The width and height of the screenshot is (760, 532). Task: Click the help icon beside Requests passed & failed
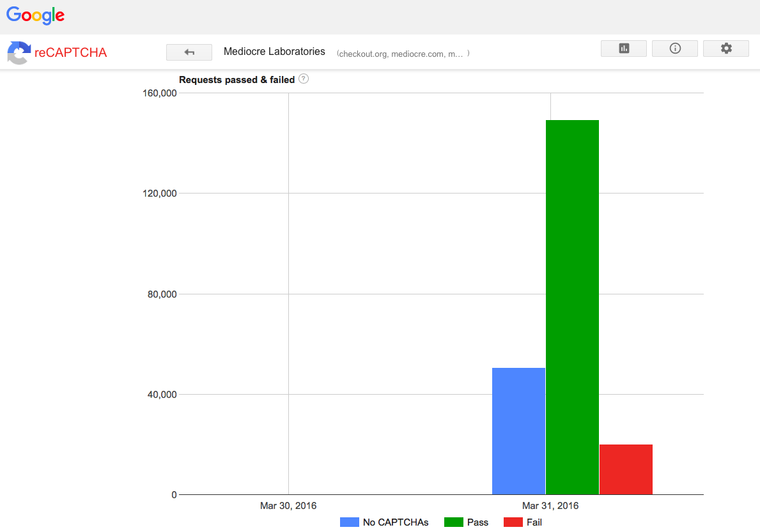(304, 79)
